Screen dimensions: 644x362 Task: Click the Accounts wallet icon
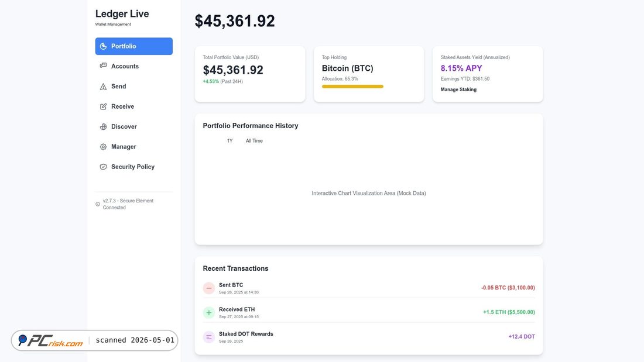[103, 65]
